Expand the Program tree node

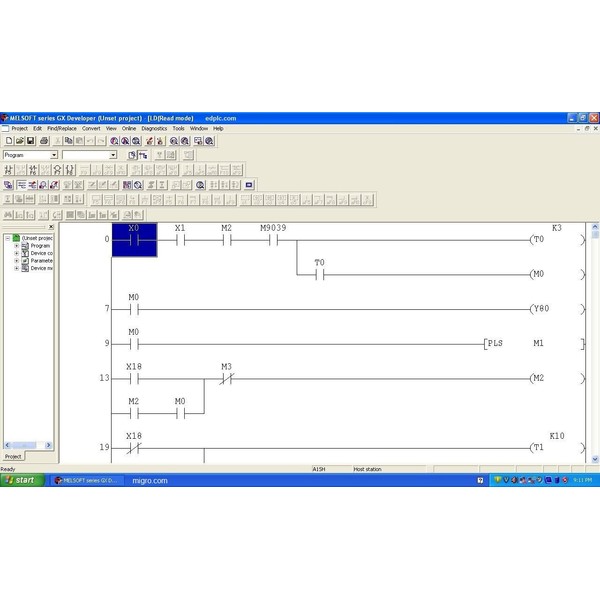(16, 246)
